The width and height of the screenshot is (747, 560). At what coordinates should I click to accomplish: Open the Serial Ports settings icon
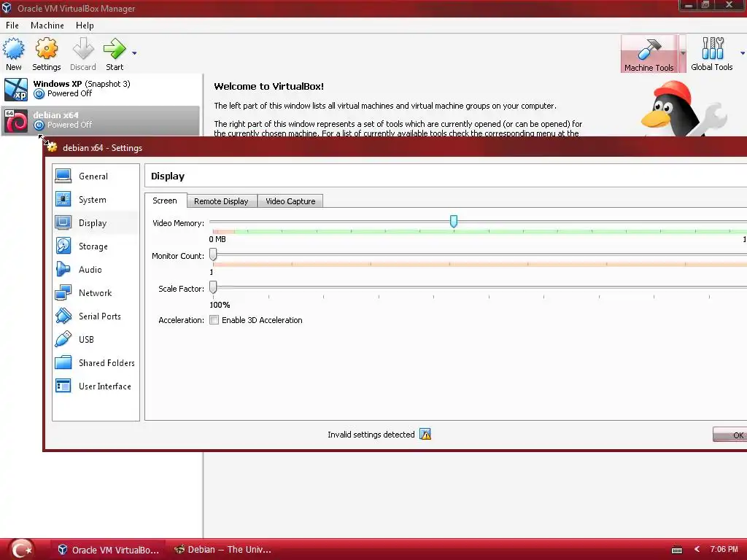point(63,316)
